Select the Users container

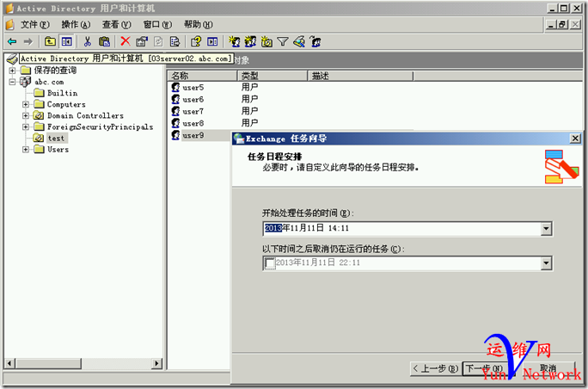[x=58, y=150]
